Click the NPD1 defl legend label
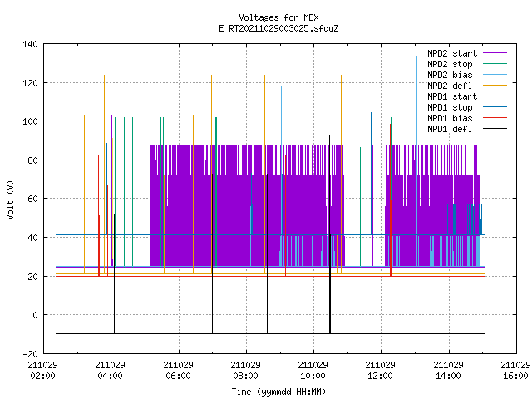The height and width of the screenshot is (399, 532). pos(450,130)
